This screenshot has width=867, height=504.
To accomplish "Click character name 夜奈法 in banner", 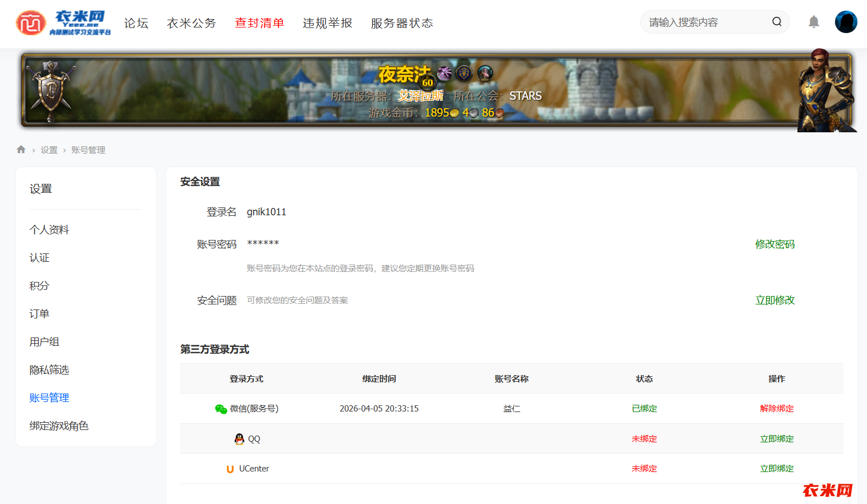I will 405,74.
